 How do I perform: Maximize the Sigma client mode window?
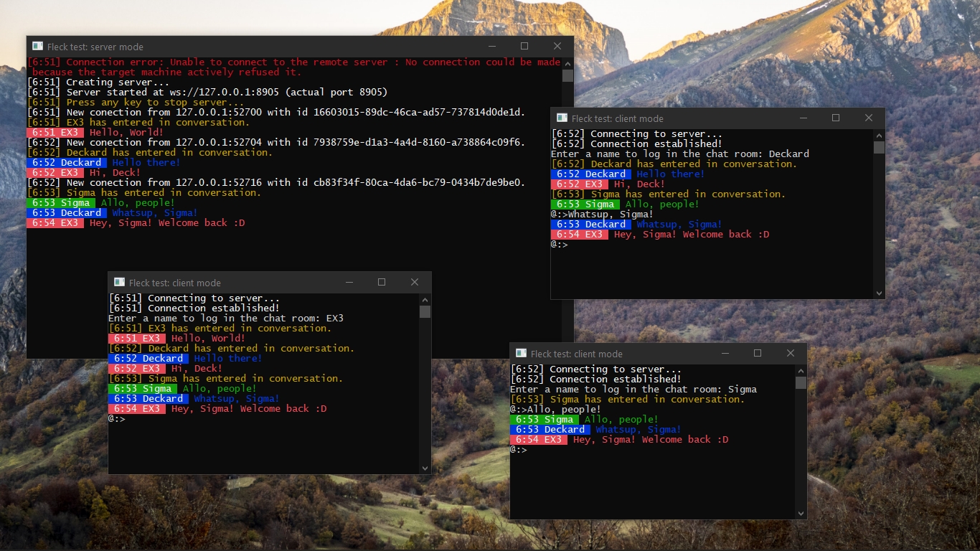tap(758, 354)
